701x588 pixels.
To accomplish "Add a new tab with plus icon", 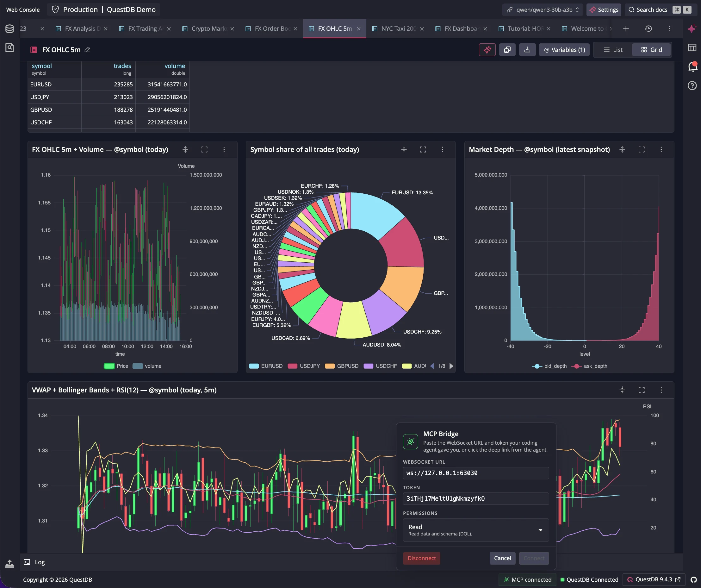I will tap(626, 29).
